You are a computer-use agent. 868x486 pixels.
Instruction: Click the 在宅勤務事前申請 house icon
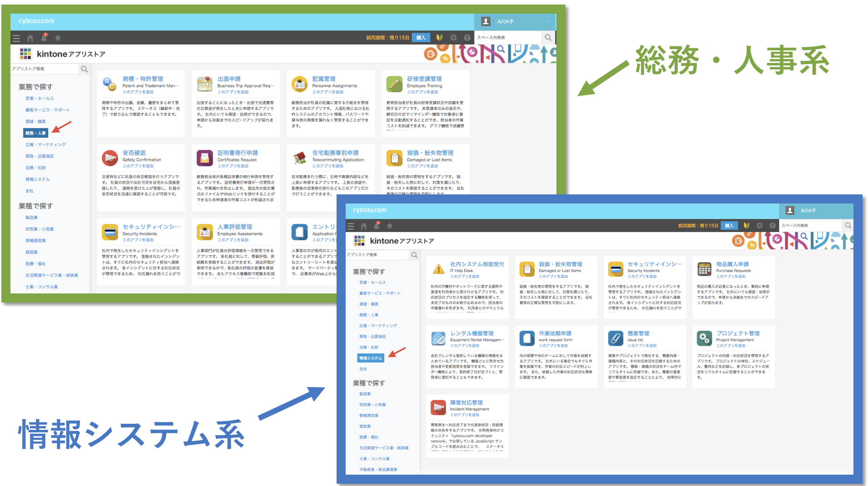(x=299, y=158)
